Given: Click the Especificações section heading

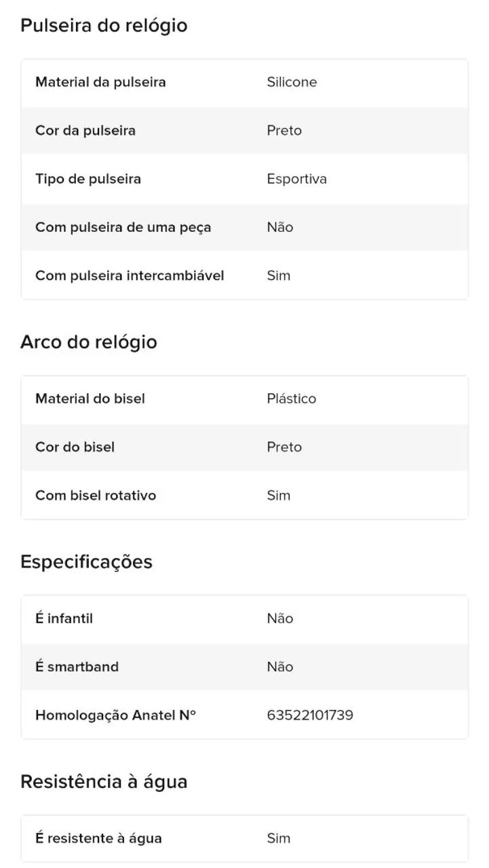Looking at the screenshot, I should tap(86, 562).
